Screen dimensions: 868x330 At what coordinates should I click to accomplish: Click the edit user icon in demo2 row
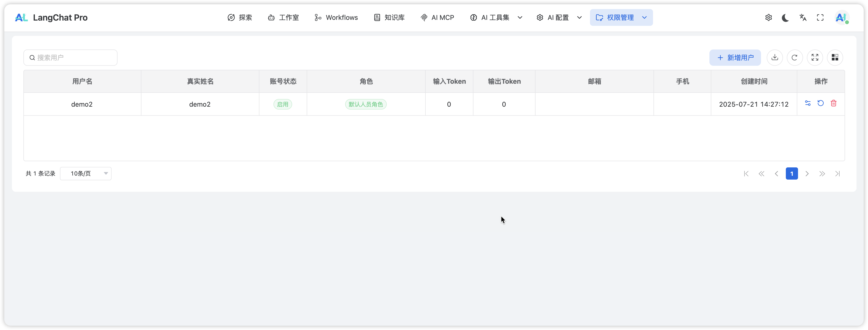coord(808,103)
